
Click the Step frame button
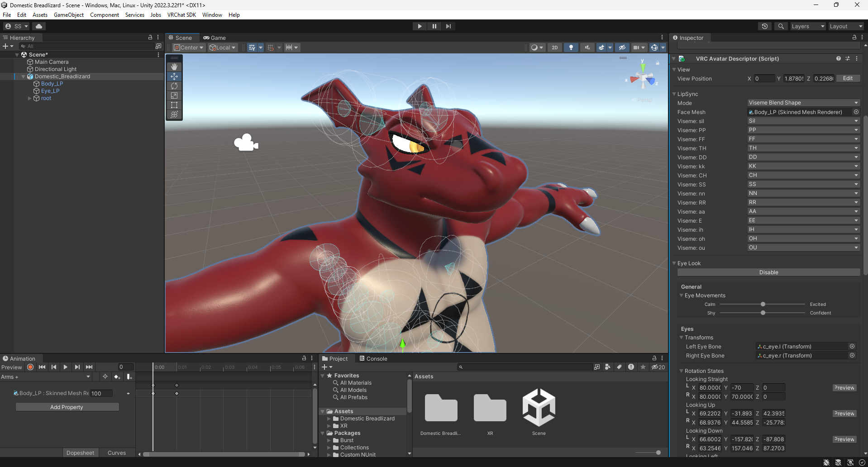pyautogui.click(x=448, y=26)
